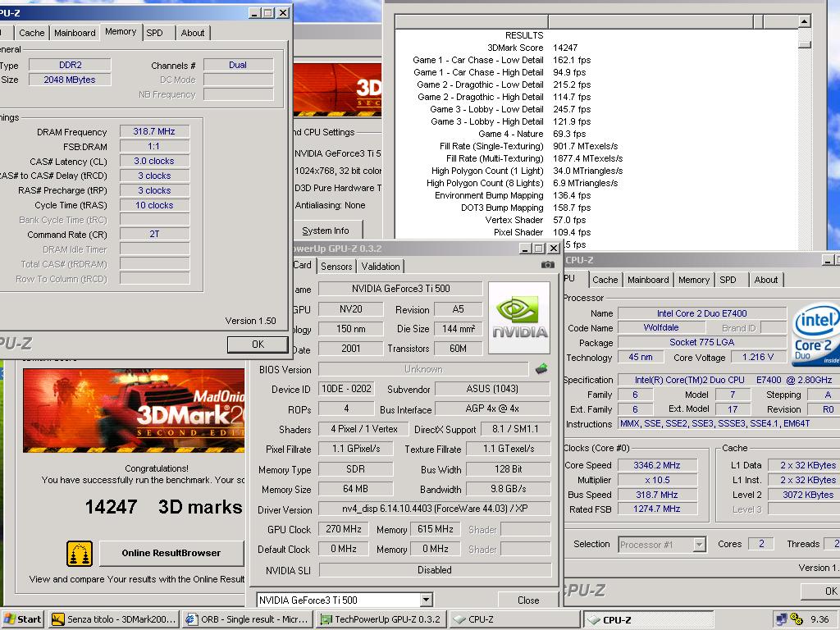Open the GPU selection dropdown in GPU-Z

[x=427, y=600]
